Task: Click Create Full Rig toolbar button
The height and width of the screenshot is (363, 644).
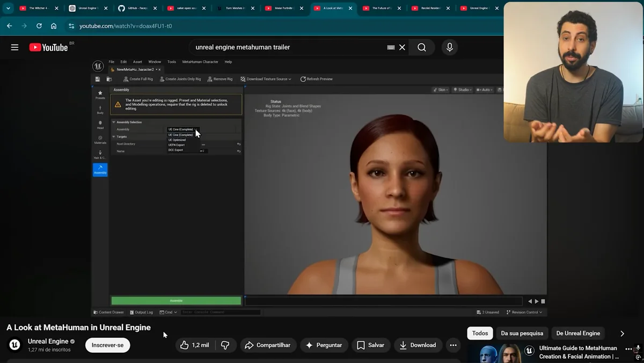Action: tap(138, 79)
